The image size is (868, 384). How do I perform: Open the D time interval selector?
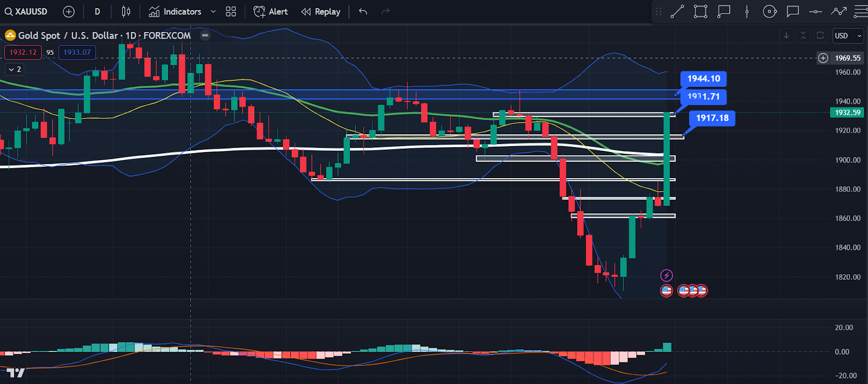(x=97, y=11)
